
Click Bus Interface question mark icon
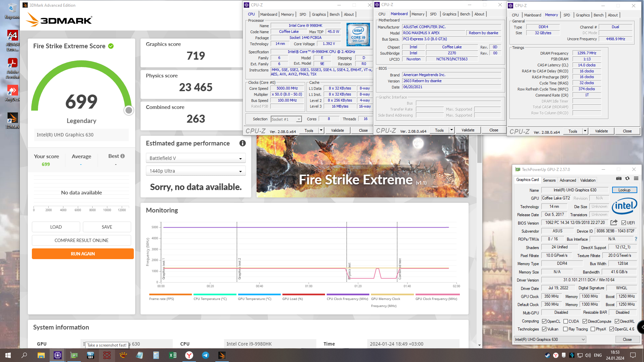click(x=636, y=239)
